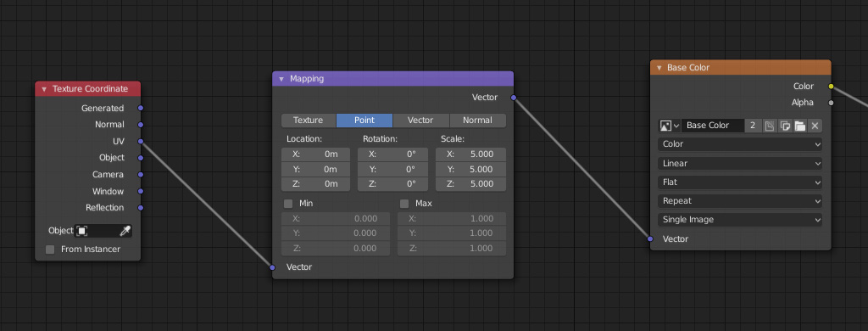Open the Linear interpolation dropdown
Screen dimensions: 868x331
tap(739, 164)
